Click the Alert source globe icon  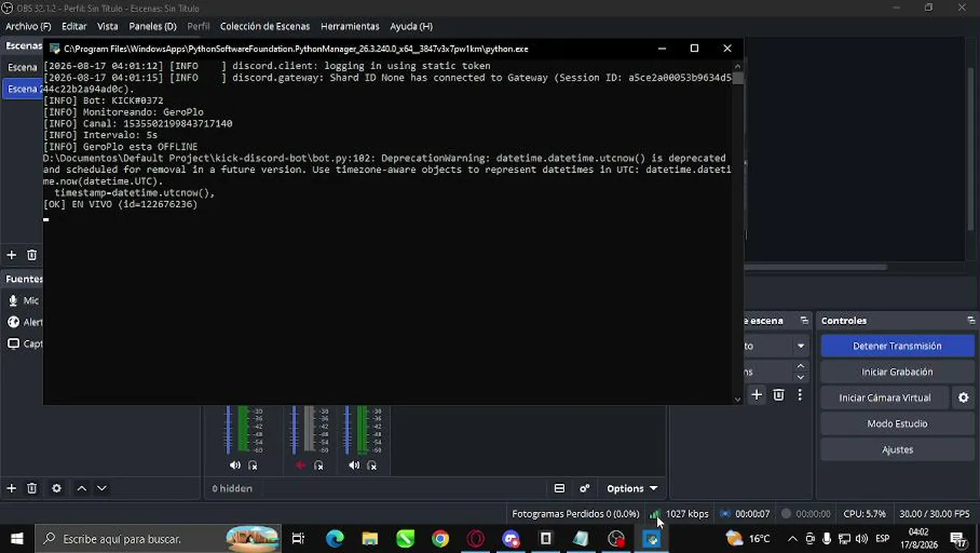click(x=13, y=322)
